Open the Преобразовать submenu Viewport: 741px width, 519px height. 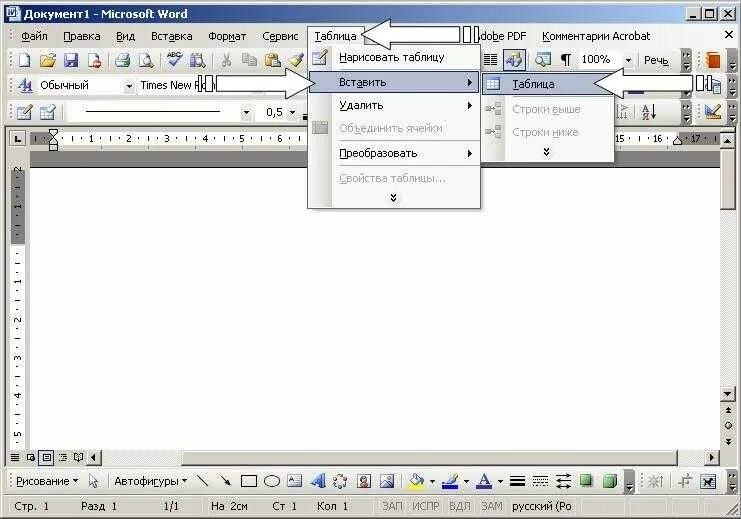[x=394, y=154]
